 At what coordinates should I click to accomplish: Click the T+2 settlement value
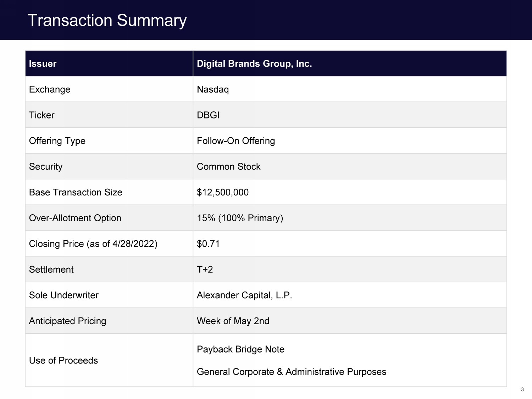[x=205, y=270]
